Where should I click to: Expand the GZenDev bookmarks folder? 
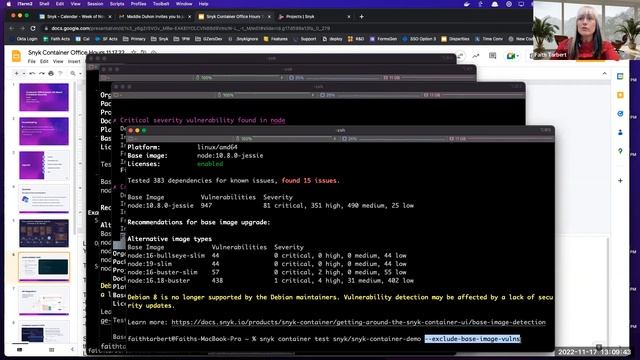coord(209,39)
